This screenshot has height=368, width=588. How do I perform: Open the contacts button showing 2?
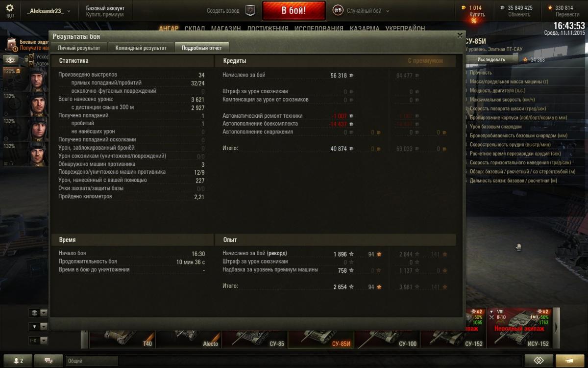pyautogui.click(x=18, y=361)
